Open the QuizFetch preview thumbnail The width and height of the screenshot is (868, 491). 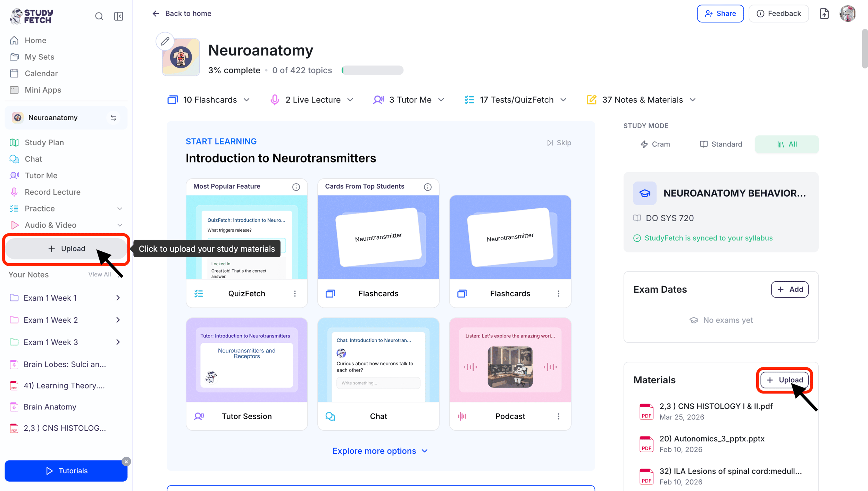pyautogui.click(x=247, y=238)
